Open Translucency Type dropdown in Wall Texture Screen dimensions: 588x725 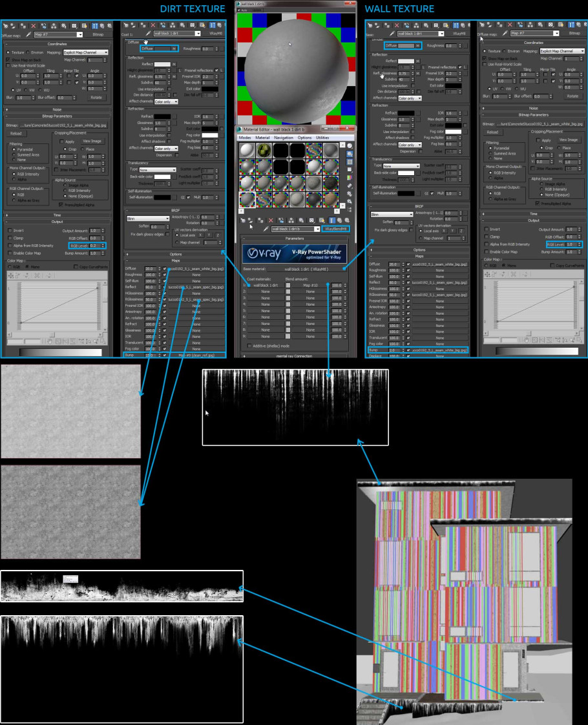tap(401, 165)
